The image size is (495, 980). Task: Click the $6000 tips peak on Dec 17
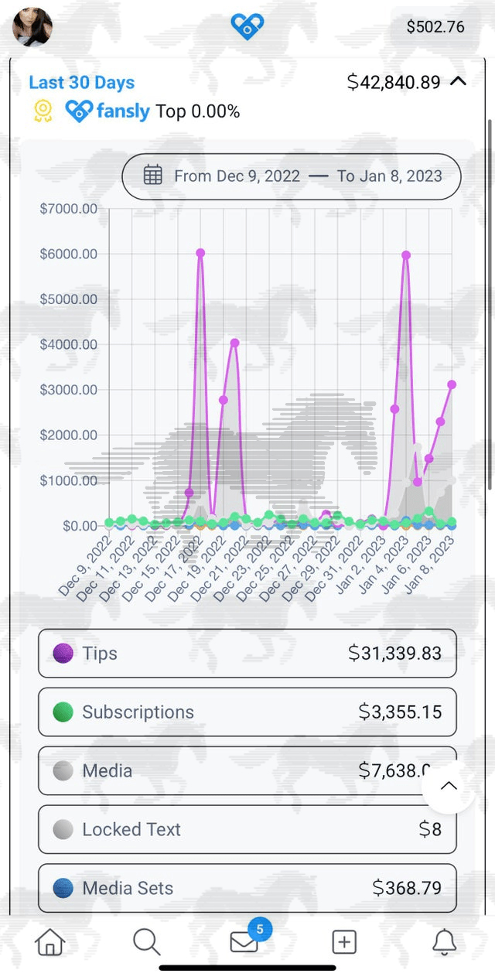click(x=200, y=253)
